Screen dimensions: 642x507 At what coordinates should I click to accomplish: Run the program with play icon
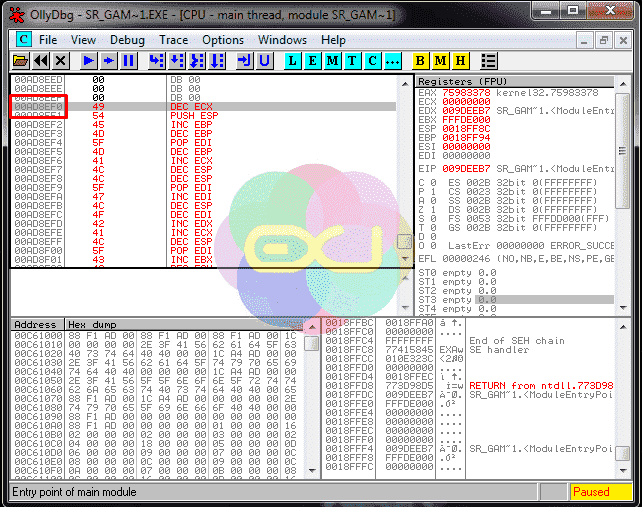coord(88,61)
